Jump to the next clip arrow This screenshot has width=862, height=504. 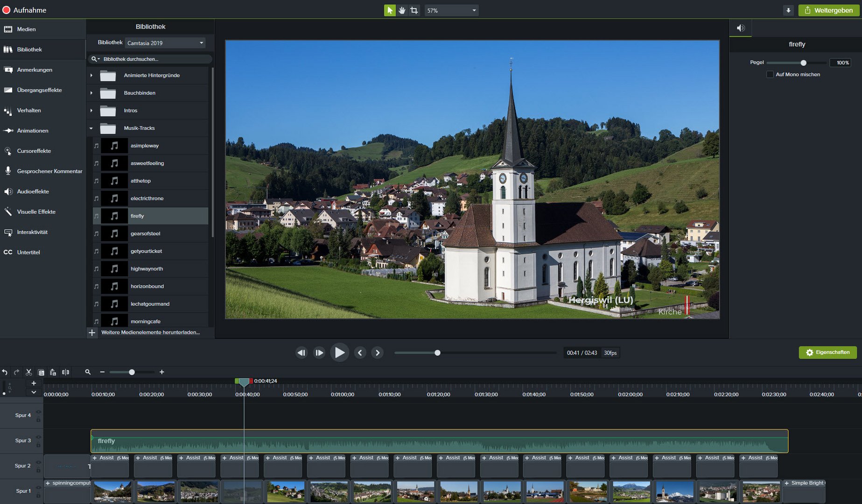click(x=378, y=353)
